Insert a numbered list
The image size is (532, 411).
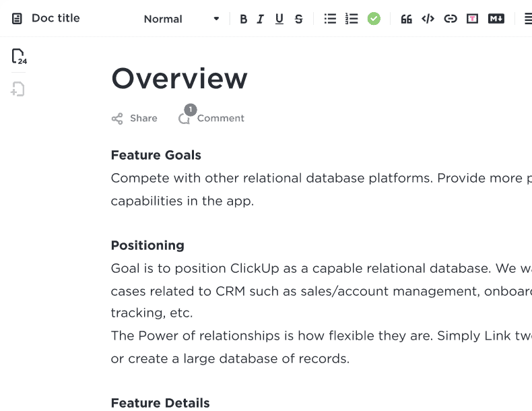(x=352, y=19)
